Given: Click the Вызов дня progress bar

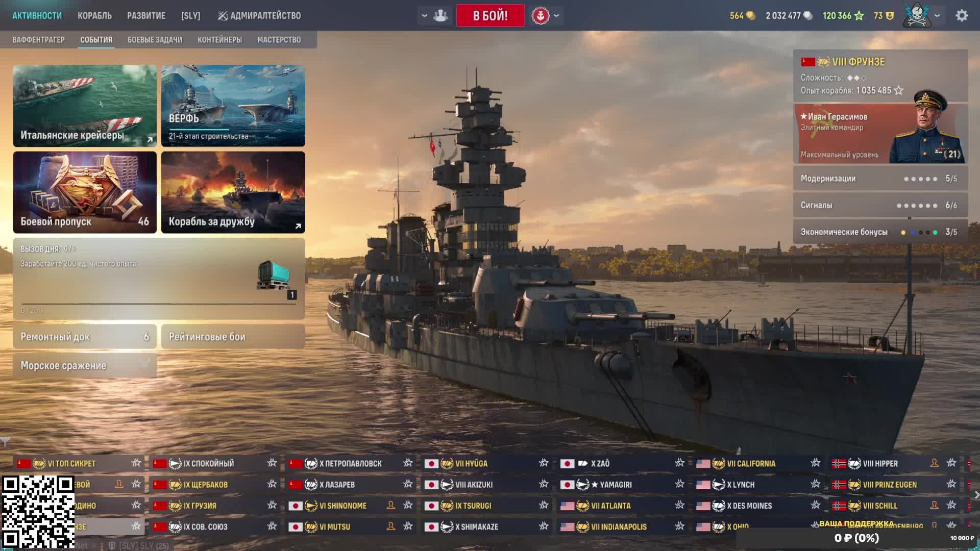Looking at the screenshot, I should point(159,304).
